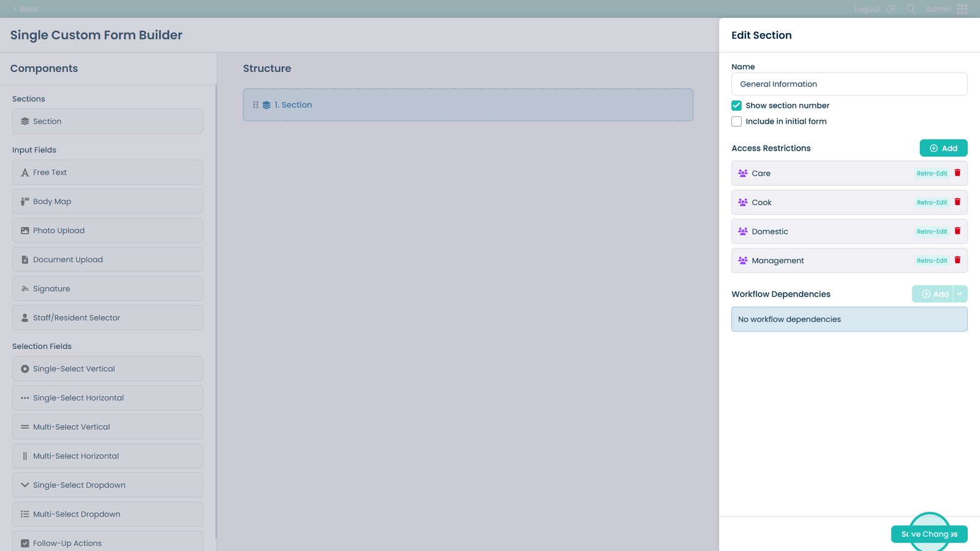Toggle Retro-Edit for the Domestic role
Image resolution: width=980 pixels, height=551 pixels.
[932, 231]
